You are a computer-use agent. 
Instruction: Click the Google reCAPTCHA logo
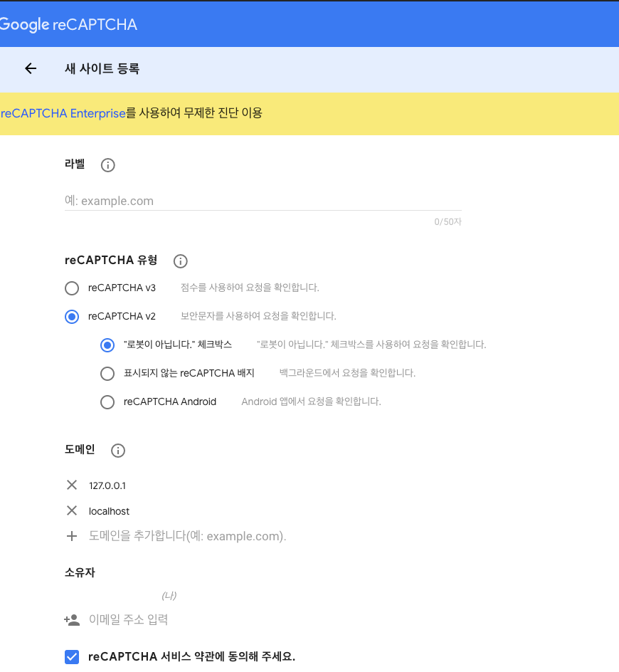point(68,24)
